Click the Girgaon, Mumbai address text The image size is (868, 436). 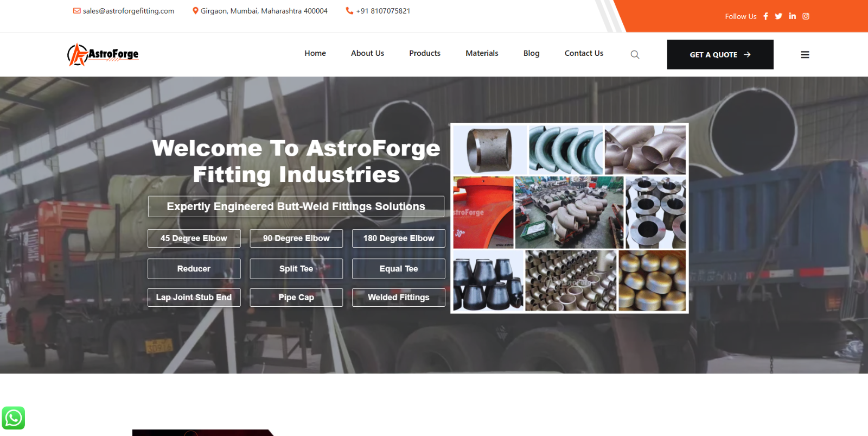264,11
